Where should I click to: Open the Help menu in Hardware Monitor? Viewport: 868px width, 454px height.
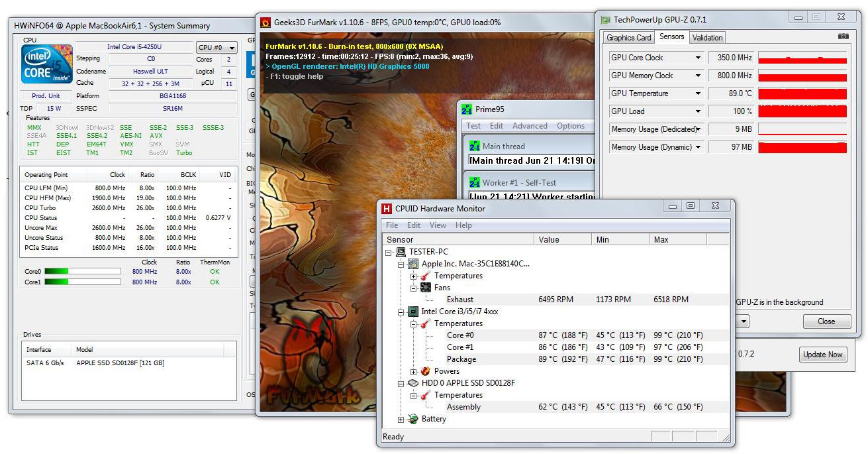point(463,225)
